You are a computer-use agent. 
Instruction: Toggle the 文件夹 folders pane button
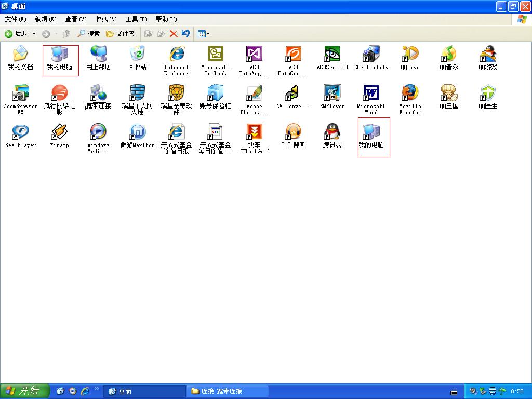pos(121,34)
